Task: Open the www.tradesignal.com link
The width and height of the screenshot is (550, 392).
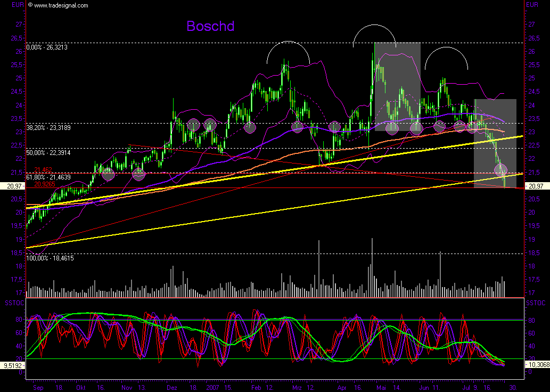Action: click(x=61, y=5)
